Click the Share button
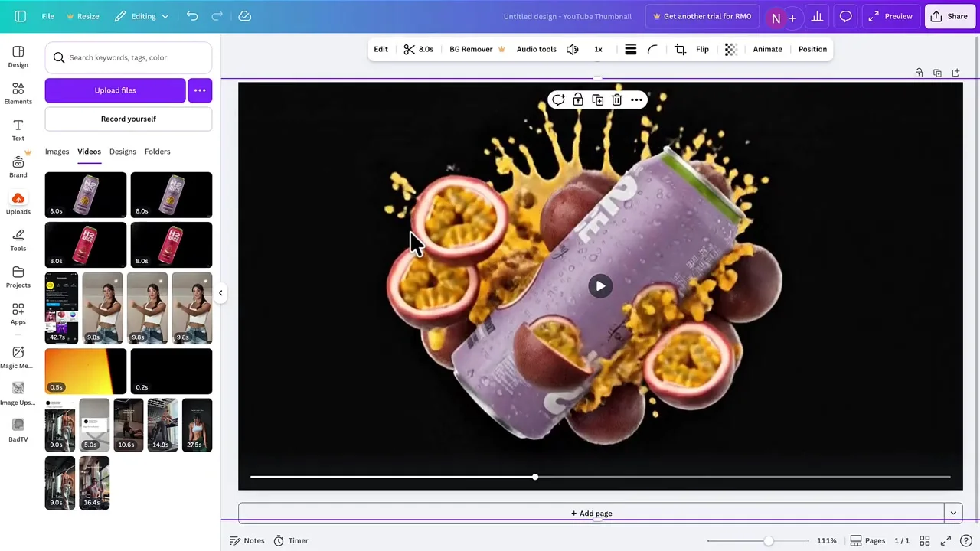The image size is (980, 551). click(x=949, y=16)
